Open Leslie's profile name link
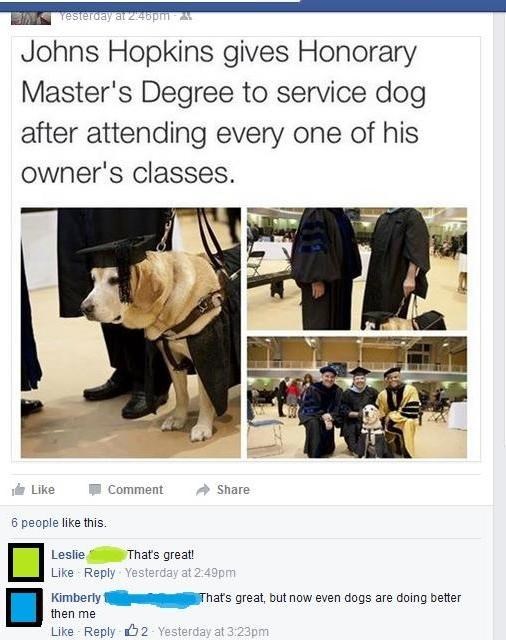506x640 pixels. [68, 554]
